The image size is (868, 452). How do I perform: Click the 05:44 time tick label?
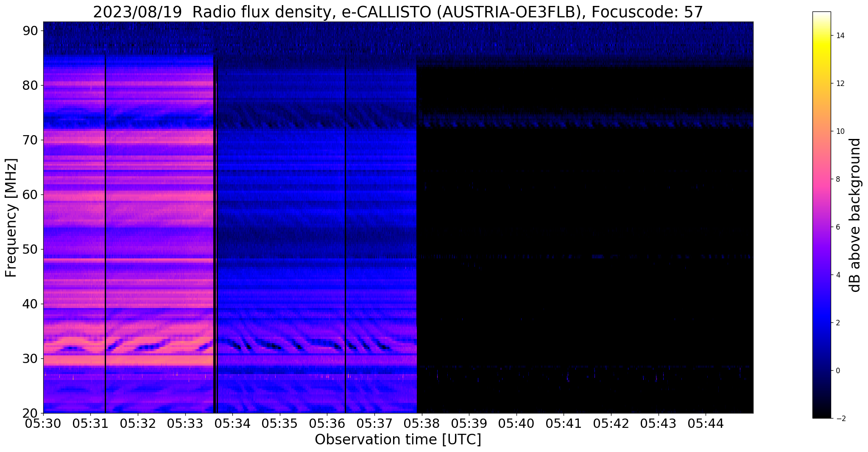[x=706, y=424]
